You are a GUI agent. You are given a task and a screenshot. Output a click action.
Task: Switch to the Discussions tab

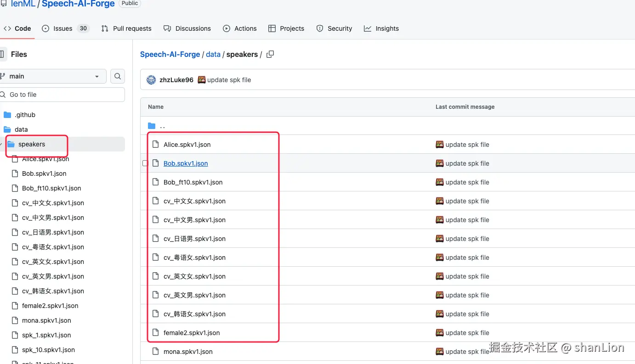[187, 28]
